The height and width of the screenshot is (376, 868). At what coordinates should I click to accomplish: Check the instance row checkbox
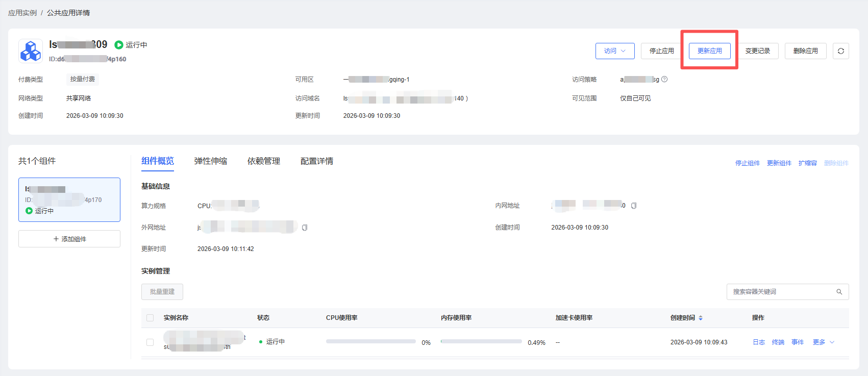tap(150, 342)
